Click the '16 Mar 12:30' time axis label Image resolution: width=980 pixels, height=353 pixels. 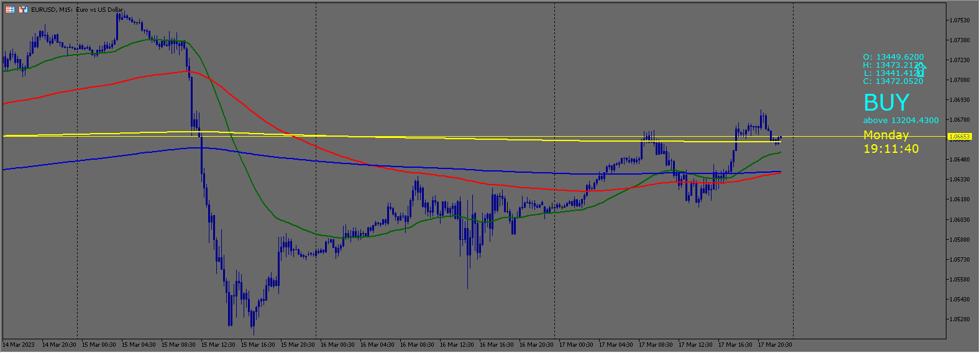[x=457, y=345]
